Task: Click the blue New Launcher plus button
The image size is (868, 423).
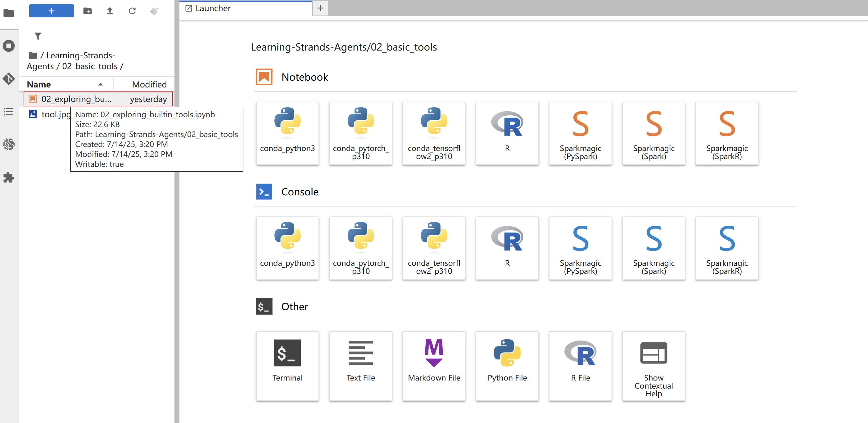Action: (x=51, y=11)
